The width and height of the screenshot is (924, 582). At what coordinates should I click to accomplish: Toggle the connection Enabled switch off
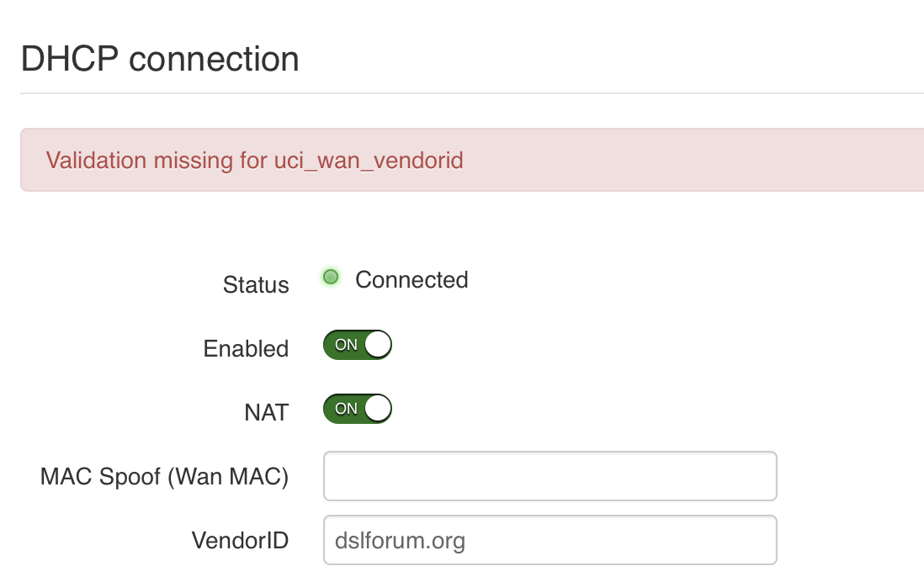point(357,345)
